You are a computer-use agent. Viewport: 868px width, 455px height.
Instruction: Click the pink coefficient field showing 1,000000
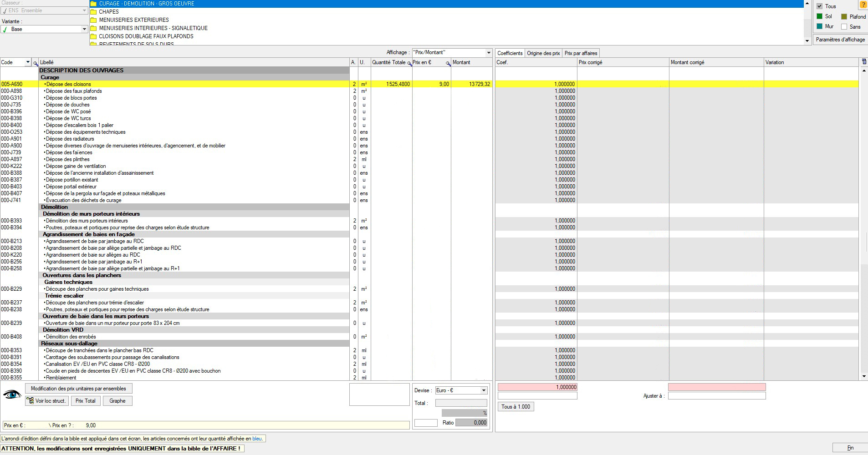click(537, 387)
